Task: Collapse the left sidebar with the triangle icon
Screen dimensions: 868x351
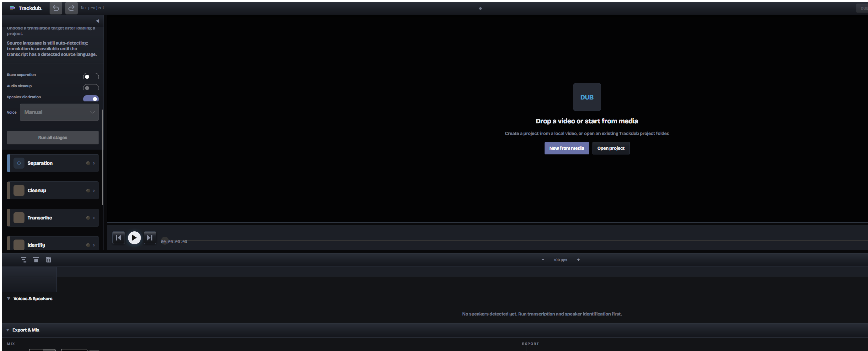Action: pyautogui.click(x=97, y=21)
